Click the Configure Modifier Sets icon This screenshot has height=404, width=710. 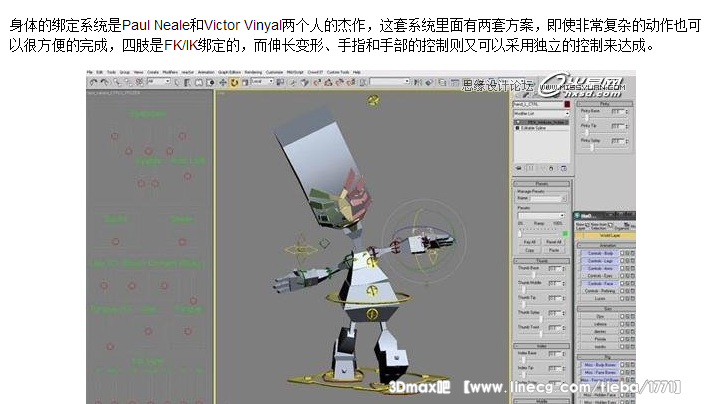pyautogui.click(x=563, y=168)
